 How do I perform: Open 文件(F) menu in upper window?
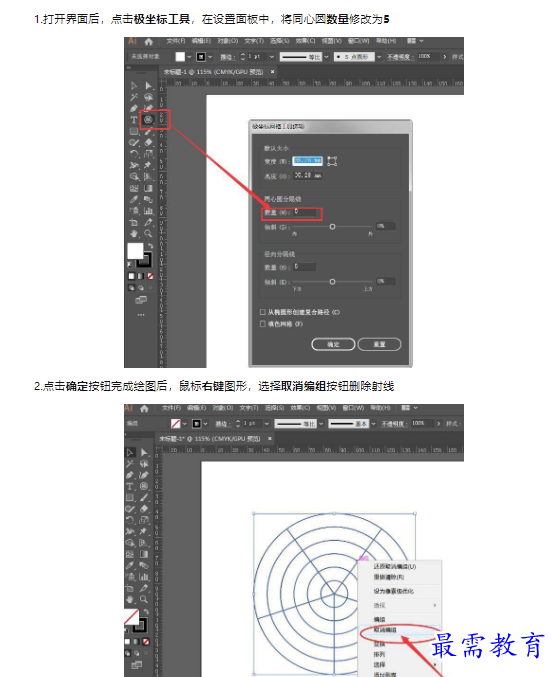click(176, 41)
